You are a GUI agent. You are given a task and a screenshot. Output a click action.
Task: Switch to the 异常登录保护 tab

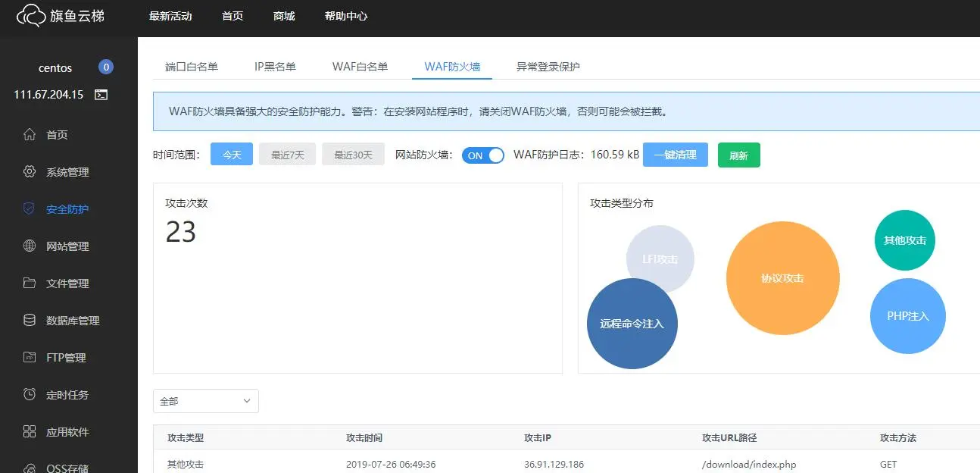click(548, 67)
